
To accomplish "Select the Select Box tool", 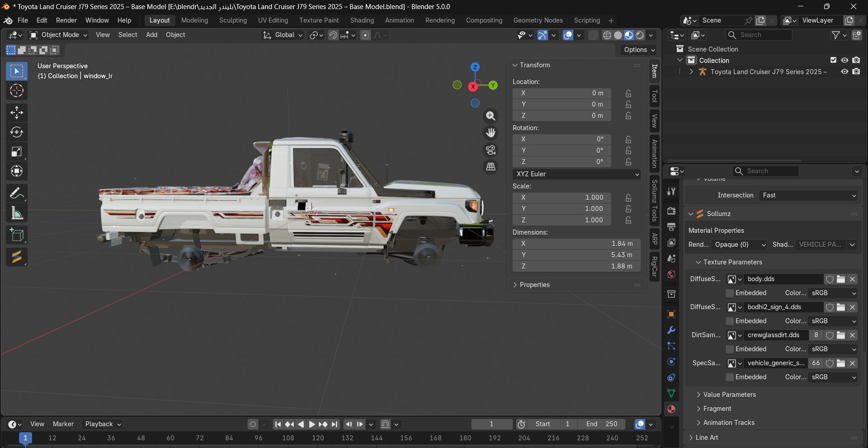I will [x=17, y=71].
